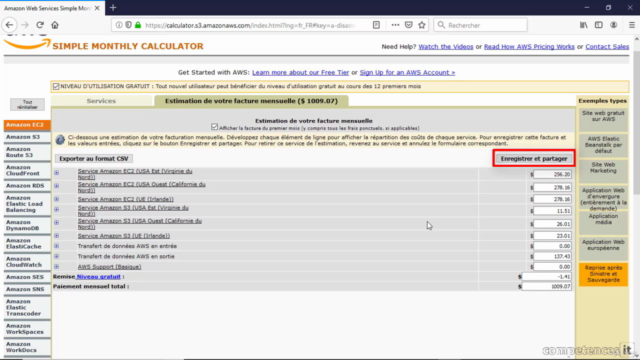Open Amazon Elastic Load Balancing

27,204
